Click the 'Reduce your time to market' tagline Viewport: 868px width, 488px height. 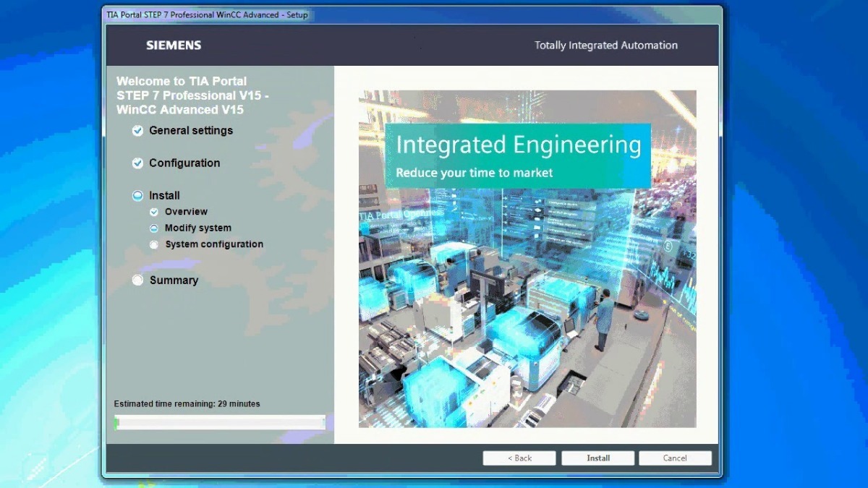point(474,174)
